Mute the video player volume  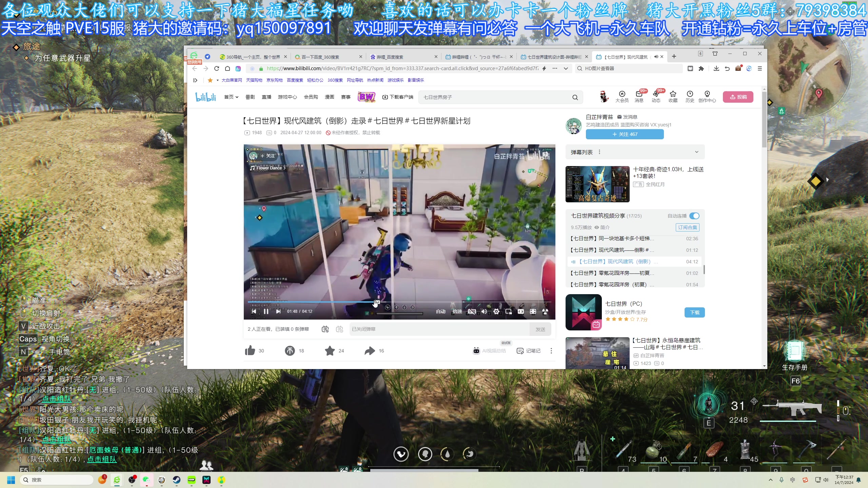click(484, 311)
